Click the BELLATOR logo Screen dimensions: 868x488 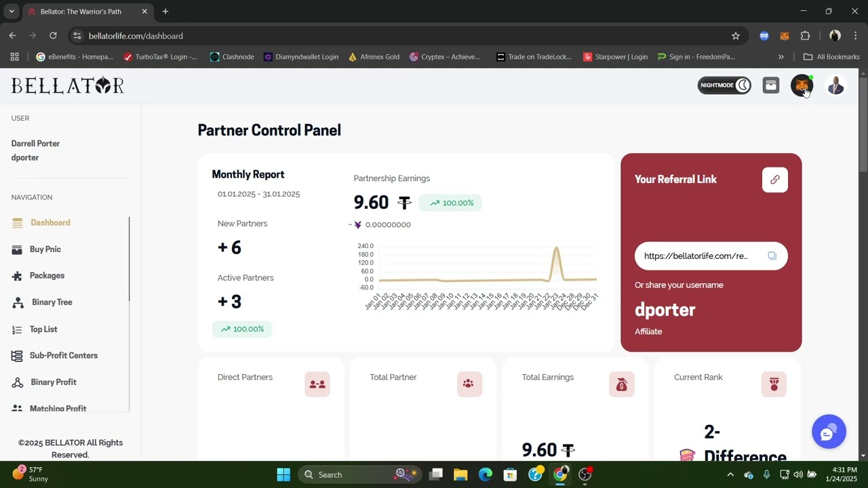pos(68,85)
